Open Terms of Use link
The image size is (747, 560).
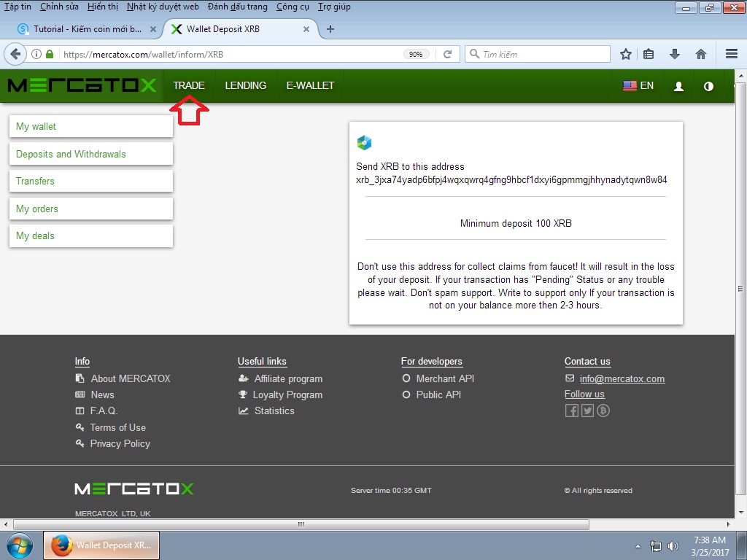pos(117,427)
